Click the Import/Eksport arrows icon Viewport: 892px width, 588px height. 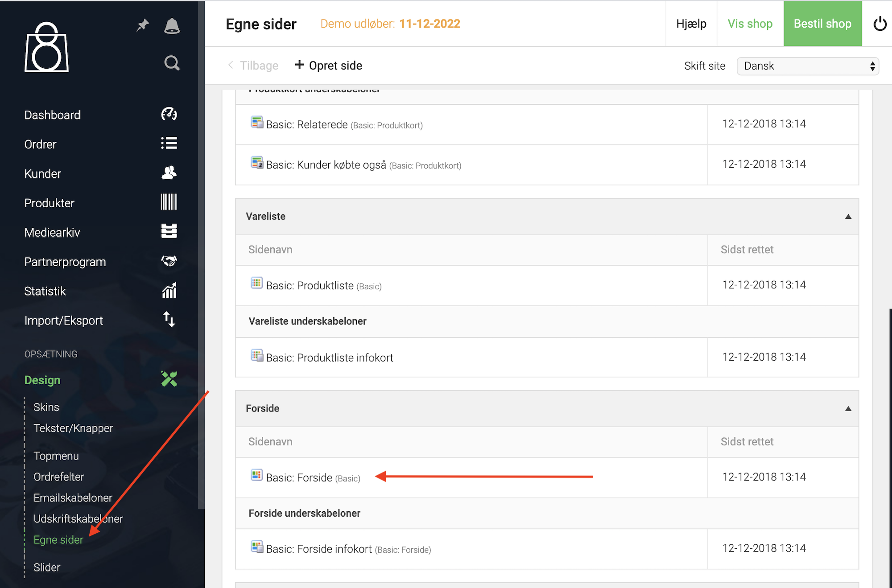169,320
